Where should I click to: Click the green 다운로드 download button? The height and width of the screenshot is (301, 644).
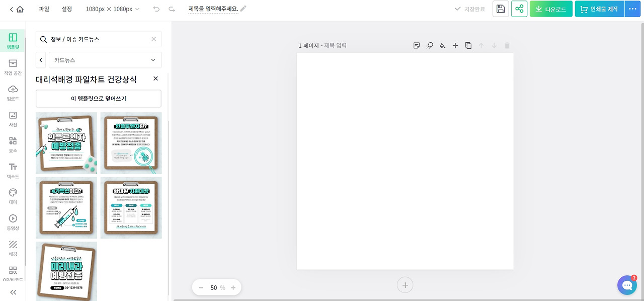[550, 9]
